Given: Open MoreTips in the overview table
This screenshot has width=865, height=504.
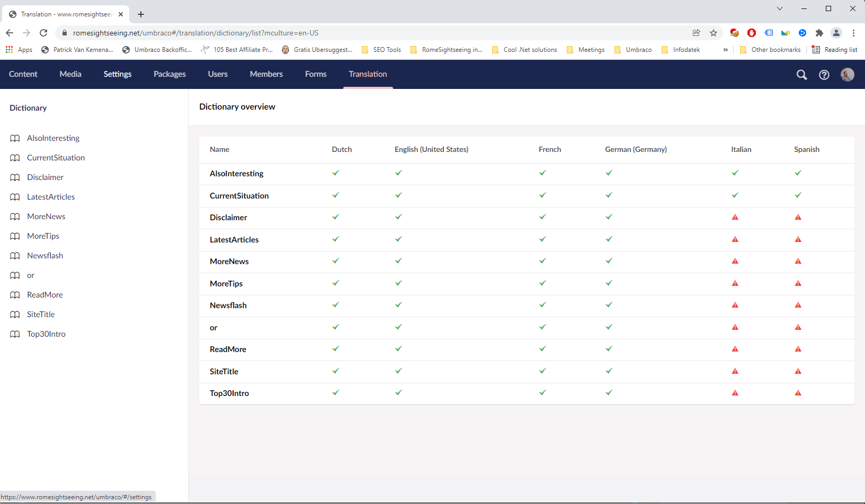Looking at the screenshot, I should click(x=226, y=284).
